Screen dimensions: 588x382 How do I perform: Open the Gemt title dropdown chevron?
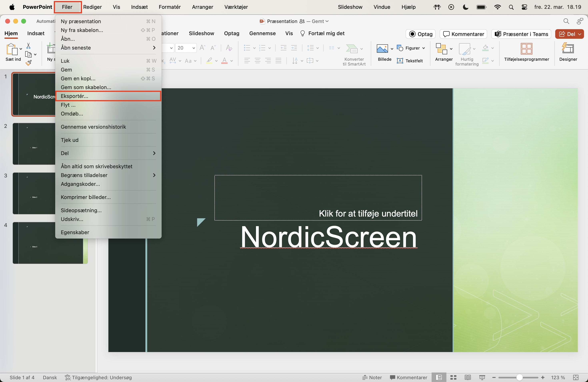(327, 21)
